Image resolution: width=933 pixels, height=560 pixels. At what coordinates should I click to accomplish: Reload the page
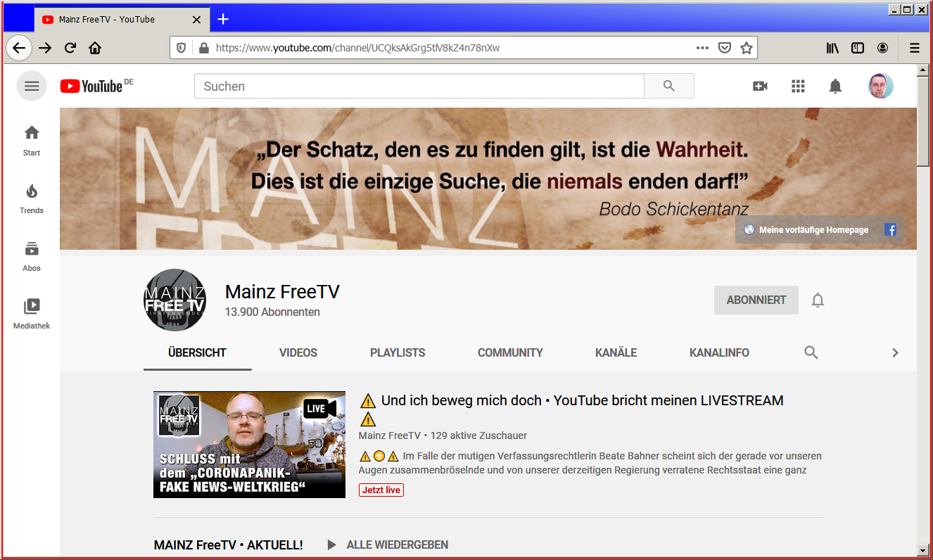[70, 48]
